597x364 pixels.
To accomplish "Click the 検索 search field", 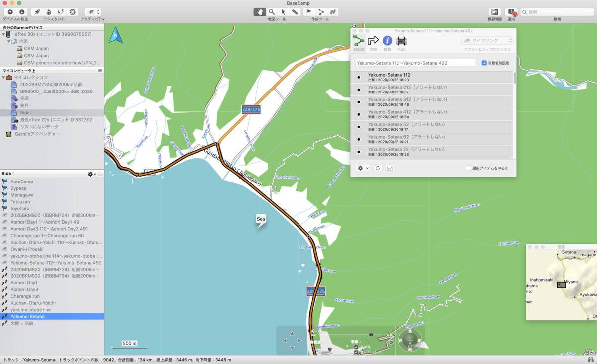I will (x=557, y=12).
